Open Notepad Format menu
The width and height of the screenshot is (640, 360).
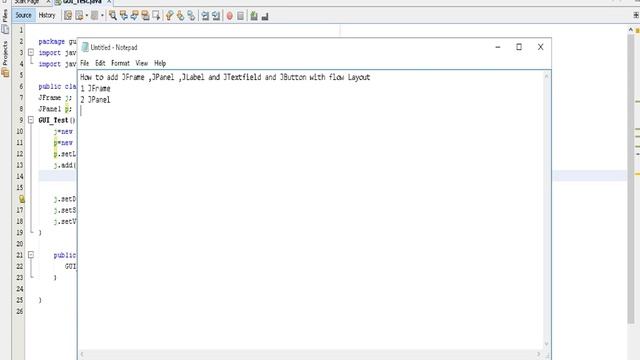tap(120, 63)
